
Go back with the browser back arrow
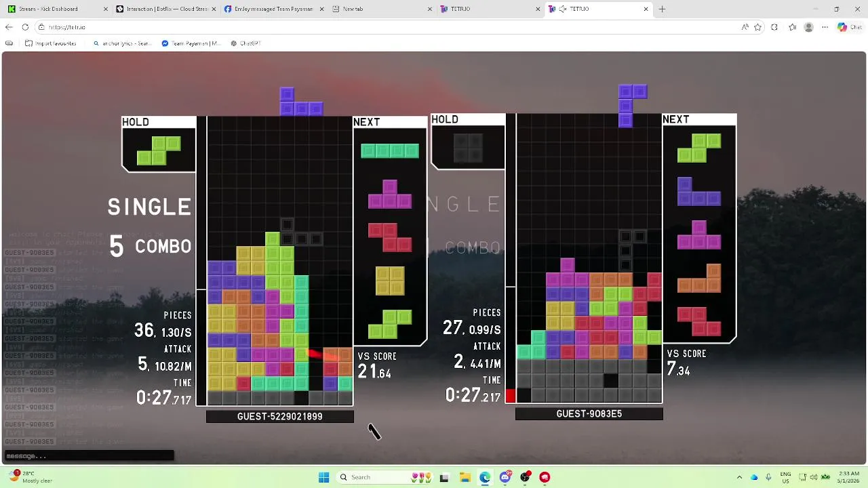9,27
